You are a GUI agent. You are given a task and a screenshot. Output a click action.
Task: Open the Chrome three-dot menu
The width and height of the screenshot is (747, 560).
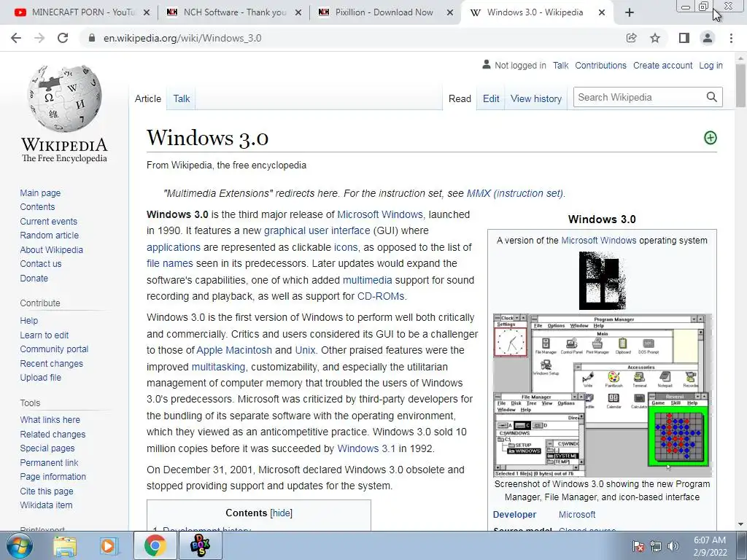[731, 38]
